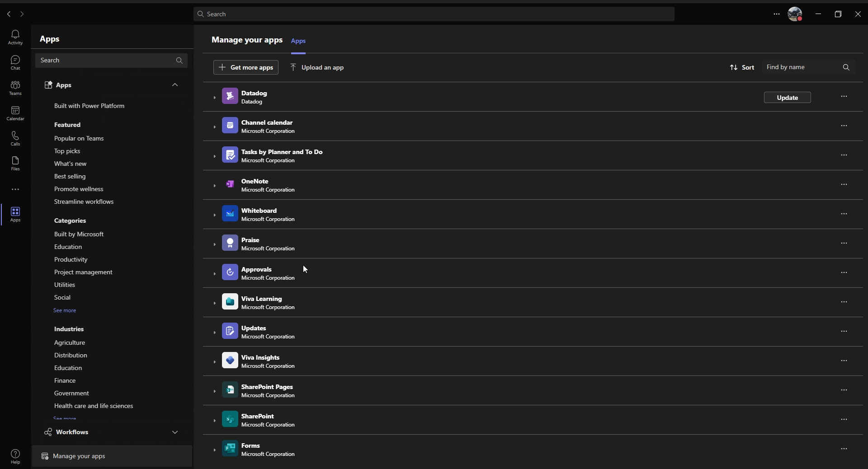868x469 pixels.
Task: Click search magnifier in Find by name
Action: coord(846,67)
